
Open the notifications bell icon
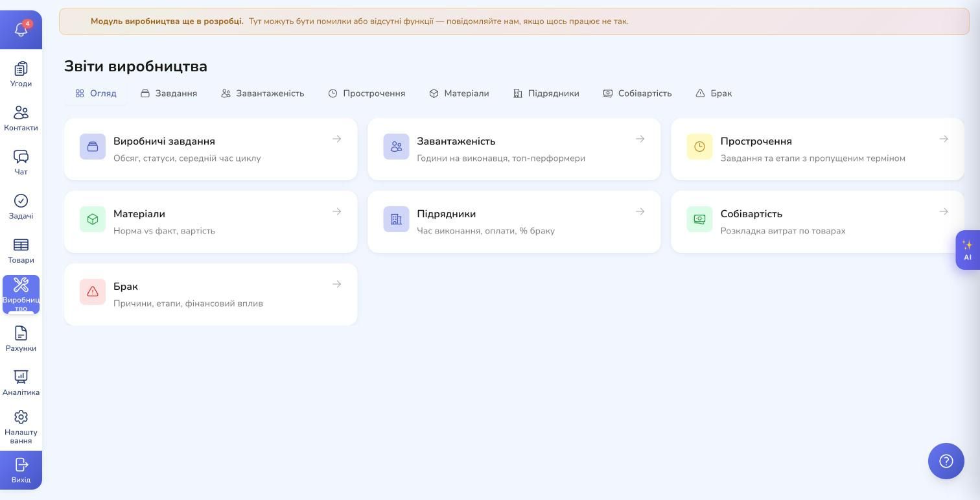click(x=21, y=30)
